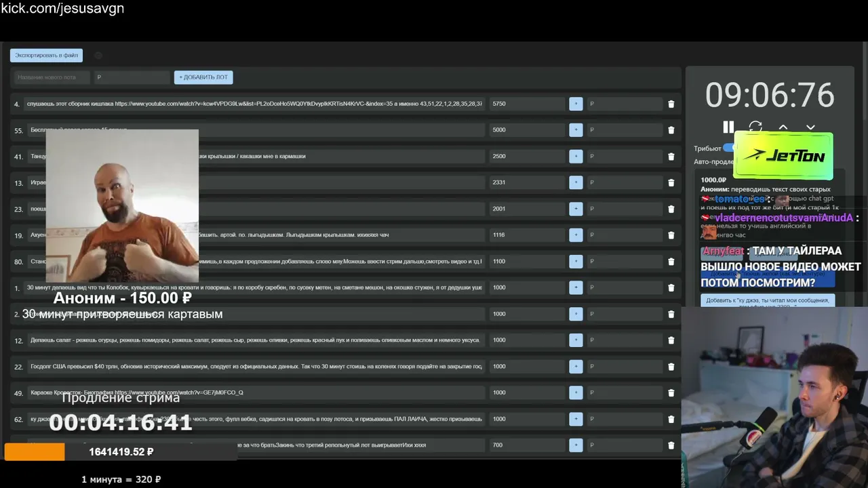Edit the 5750 amount of lot 4

tap(527, 104)
